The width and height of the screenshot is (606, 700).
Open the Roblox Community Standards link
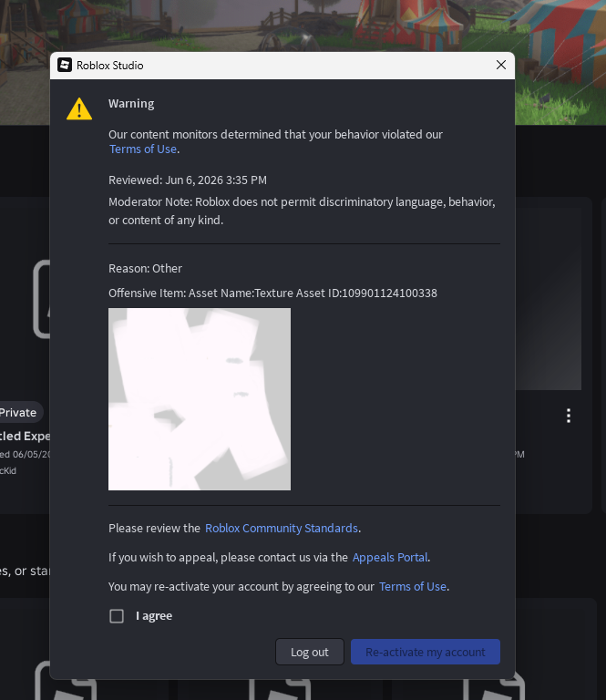tap(282, 528)
